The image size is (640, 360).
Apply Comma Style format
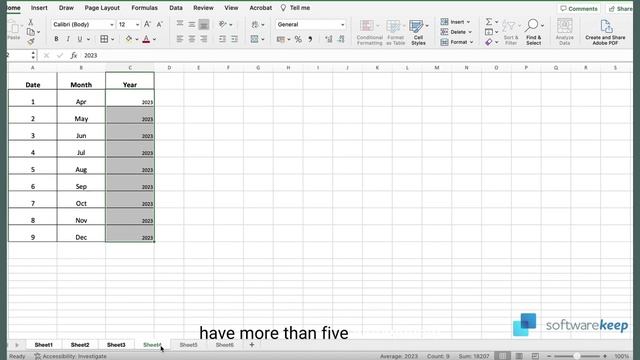tap(310, 39)
